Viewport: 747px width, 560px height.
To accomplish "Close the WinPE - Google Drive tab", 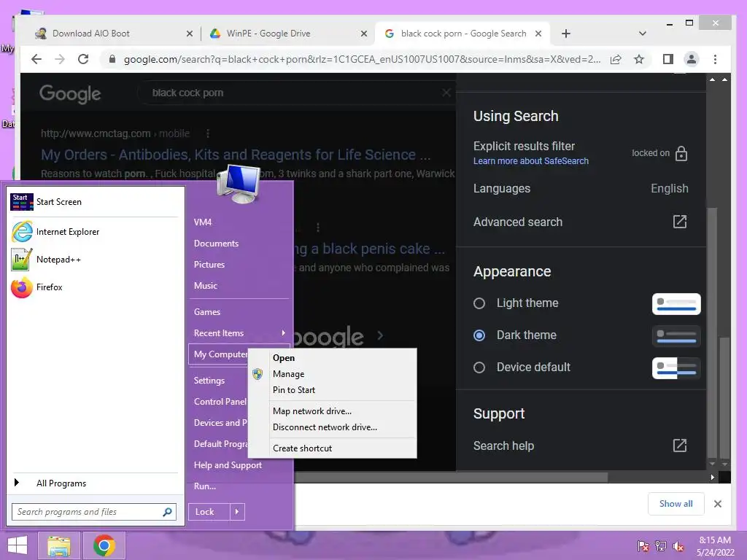I will click(364, 34).
